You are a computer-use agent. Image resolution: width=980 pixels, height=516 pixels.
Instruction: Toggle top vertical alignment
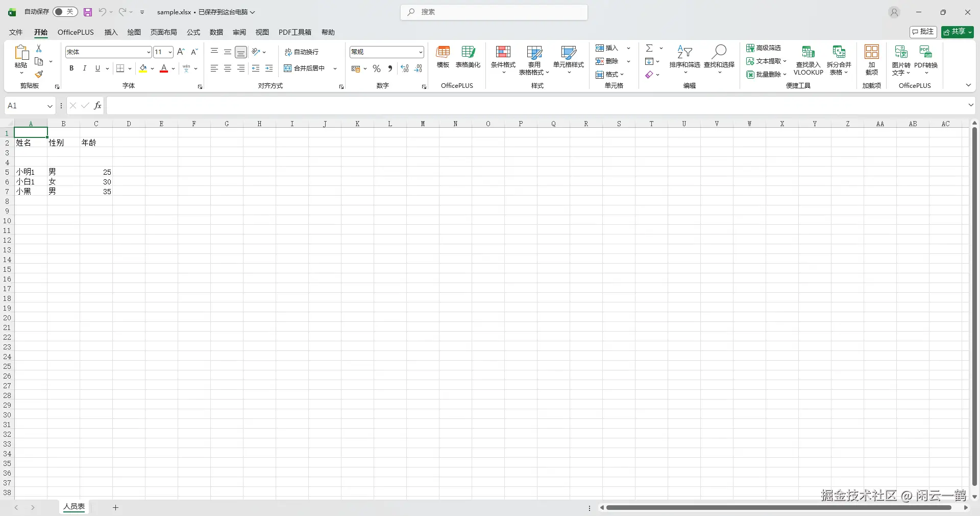214,52
